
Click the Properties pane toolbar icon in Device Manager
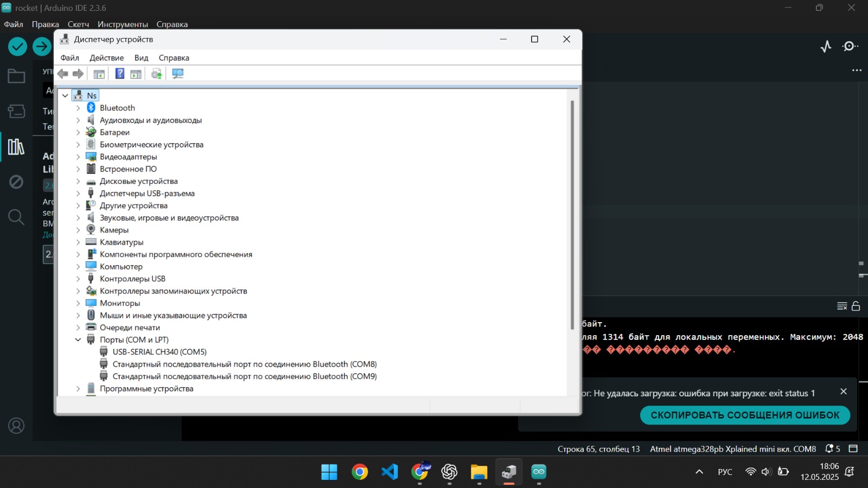click(x=136, y=74)
